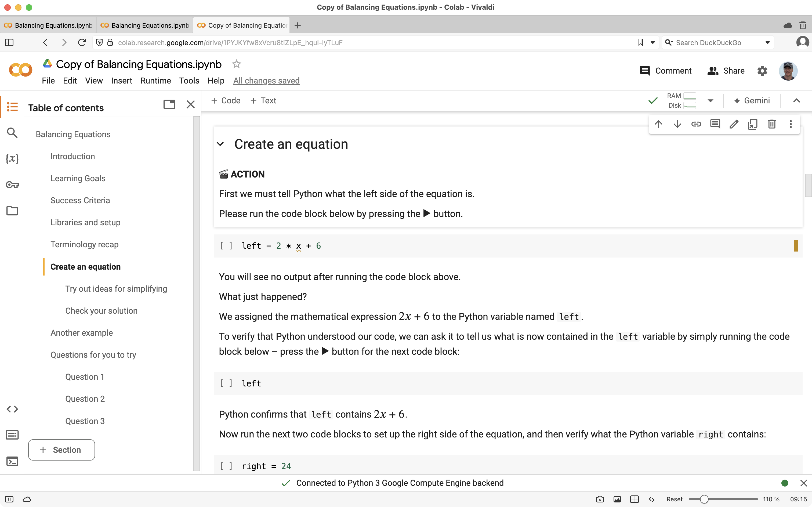Edit the cell with the pencil icon
Screen dimensions: 812x507
(734, 124)
